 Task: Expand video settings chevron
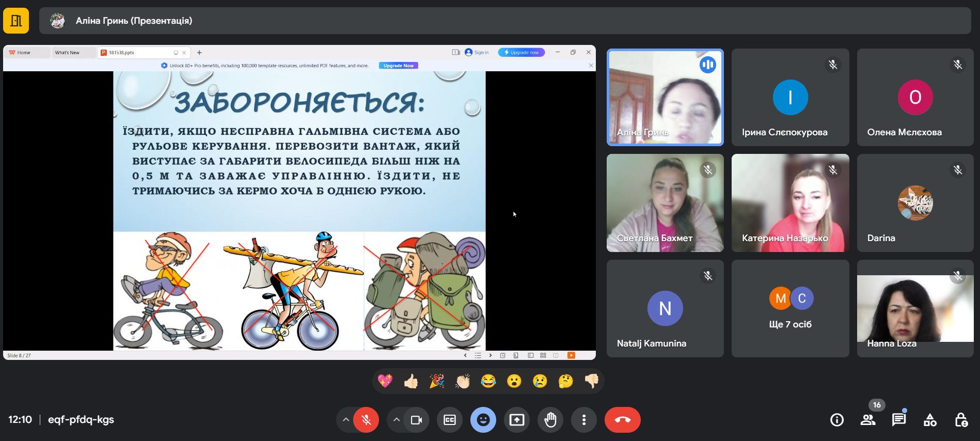coord(396,420)
